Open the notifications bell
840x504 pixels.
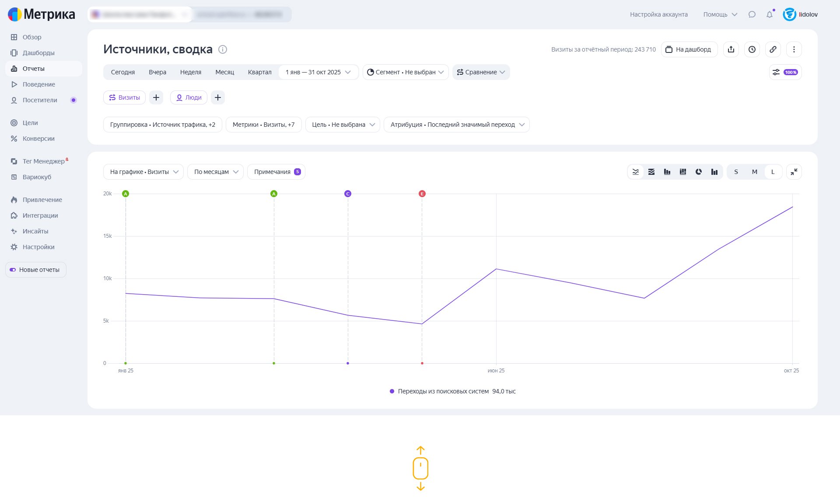pyautogui.click(x=770, y=14)
